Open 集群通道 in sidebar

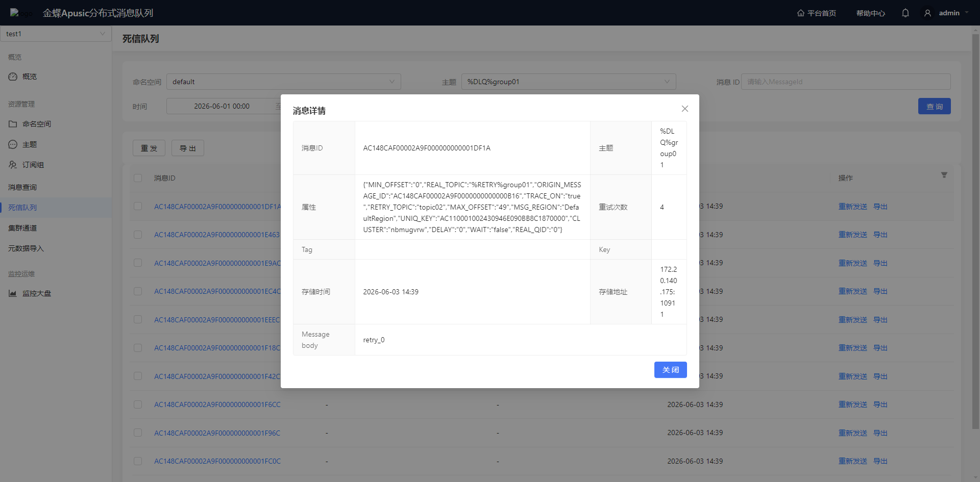click(22, 228)
